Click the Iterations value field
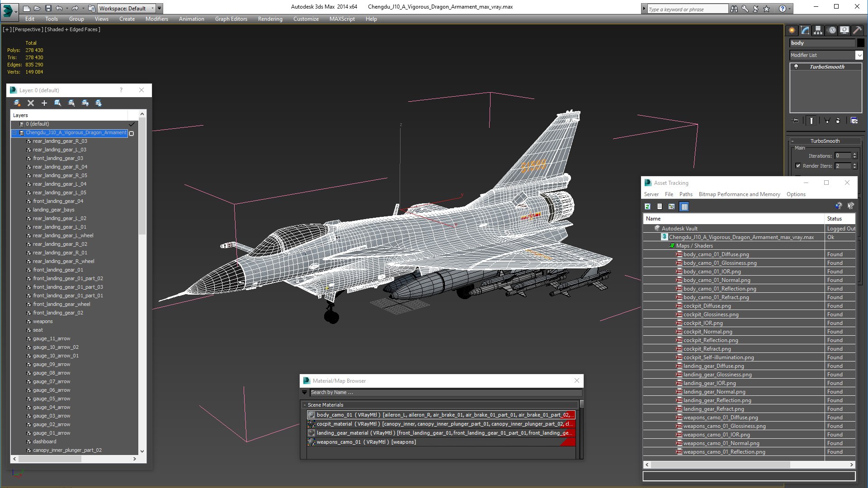 tap(843, 156)
